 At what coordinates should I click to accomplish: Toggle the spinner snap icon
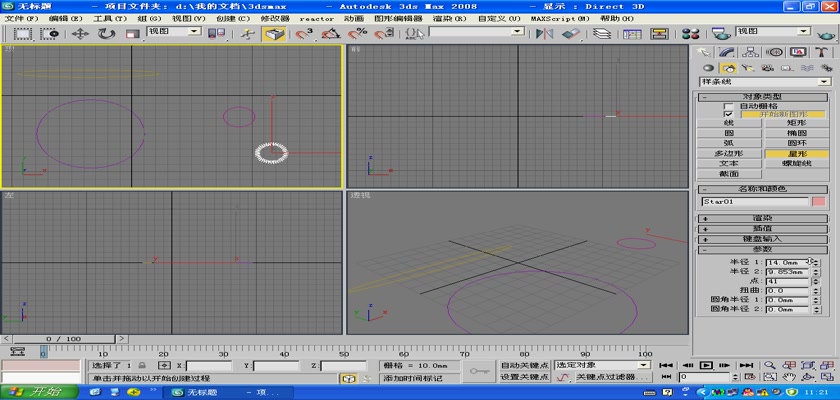coord(383,34)
